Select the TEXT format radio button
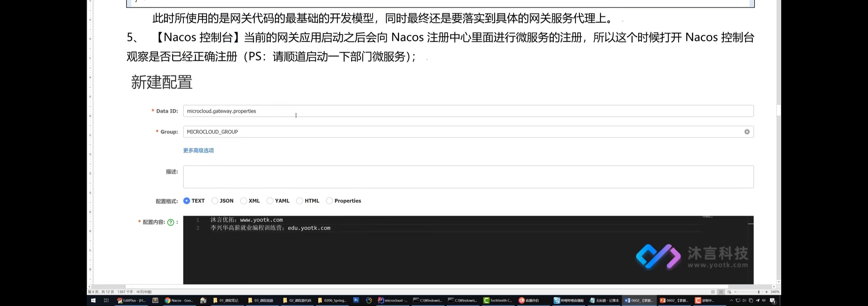 point(187,201)
